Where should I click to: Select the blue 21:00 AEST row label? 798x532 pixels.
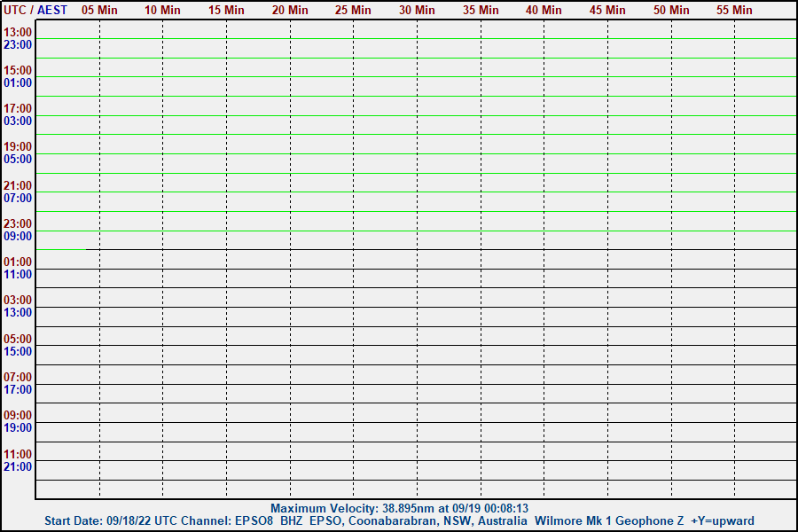click(18, 466)
